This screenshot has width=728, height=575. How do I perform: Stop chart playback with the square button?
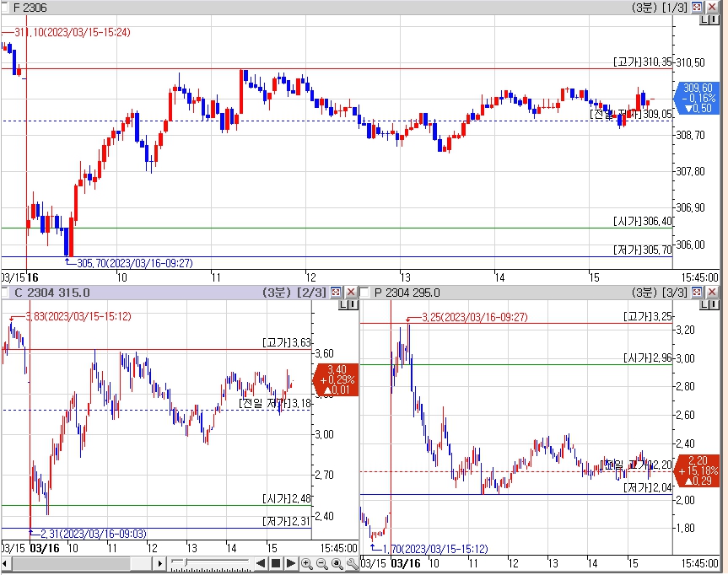[276, 563]
